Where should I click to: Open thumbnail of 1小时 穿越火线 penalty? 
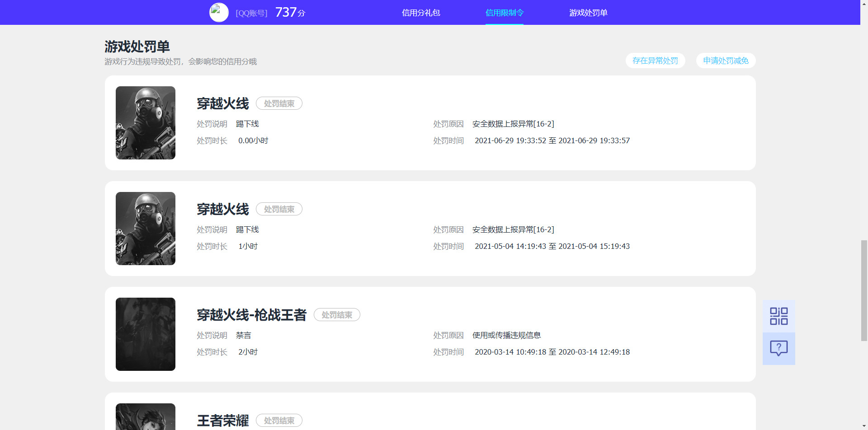(x=146, y=229)
